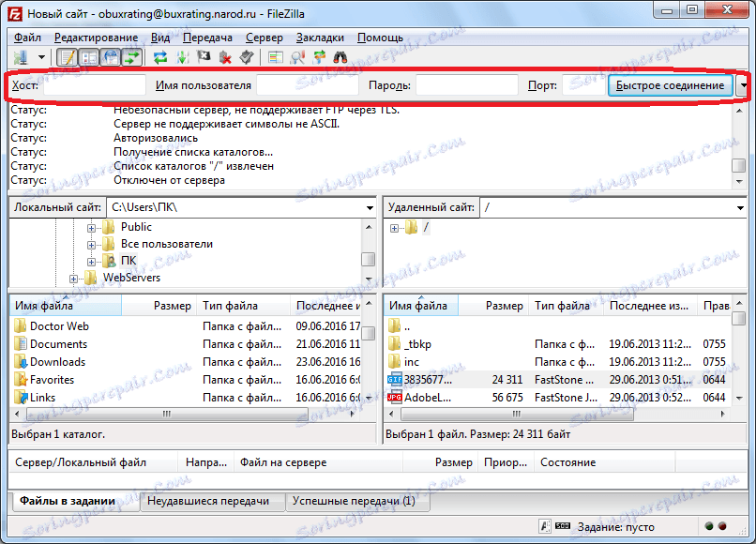Disconnect from the current server

tap(225, 57)
